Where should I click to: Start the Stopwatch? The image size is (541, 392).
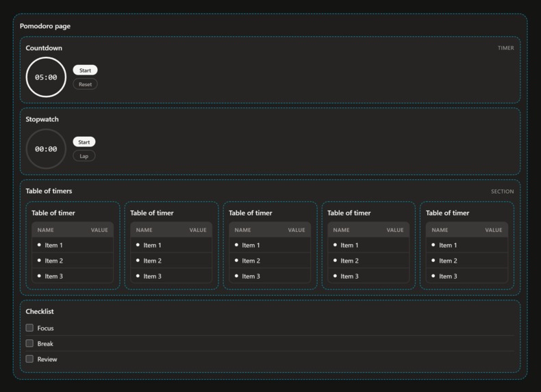(84, 142)
